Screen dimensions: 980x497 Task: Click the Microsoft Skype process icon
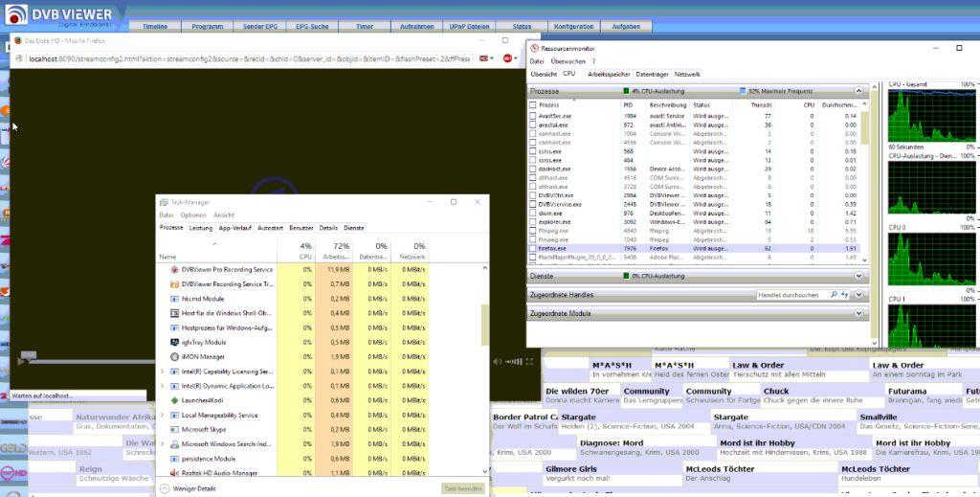tap(173, 430)
